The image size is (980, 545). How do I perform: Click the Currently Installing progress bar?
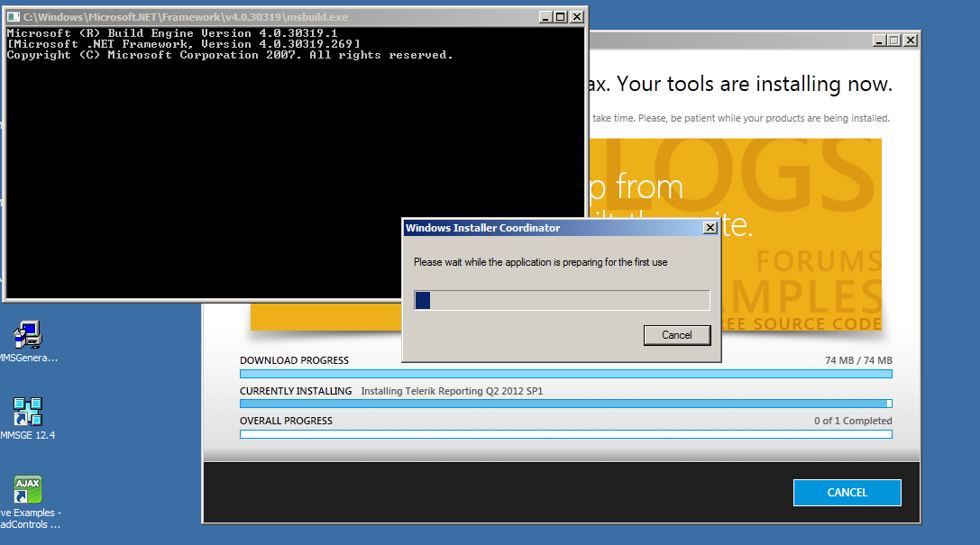pos(565,404)
